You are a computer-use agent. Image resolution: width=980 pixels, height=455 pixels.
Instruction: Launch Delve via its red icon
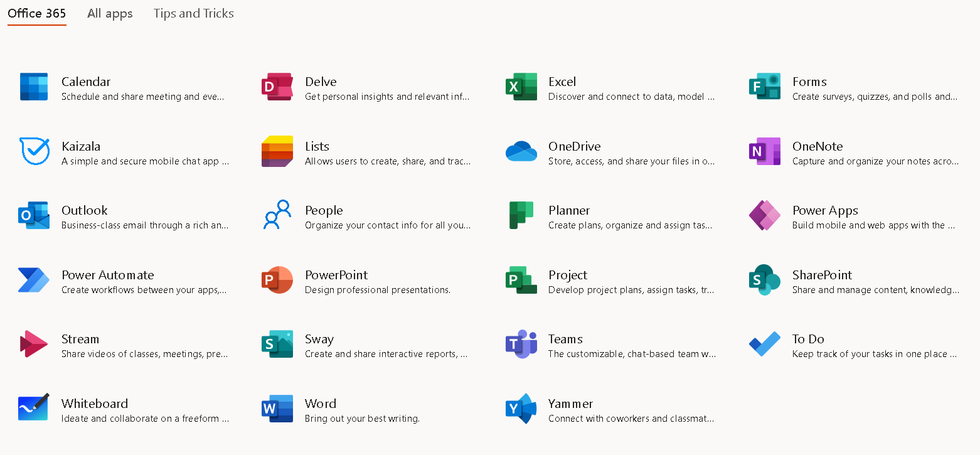[277, 87]
